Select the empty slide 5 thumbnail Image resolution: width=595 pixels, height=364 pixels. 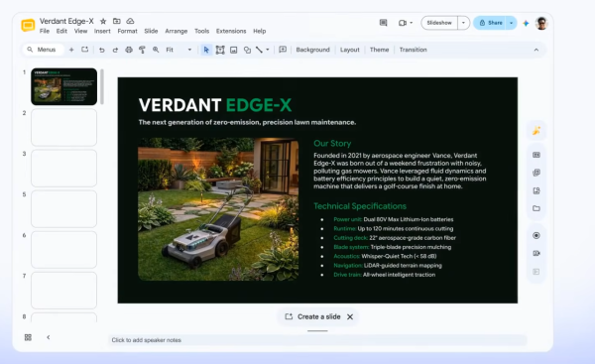63,209
